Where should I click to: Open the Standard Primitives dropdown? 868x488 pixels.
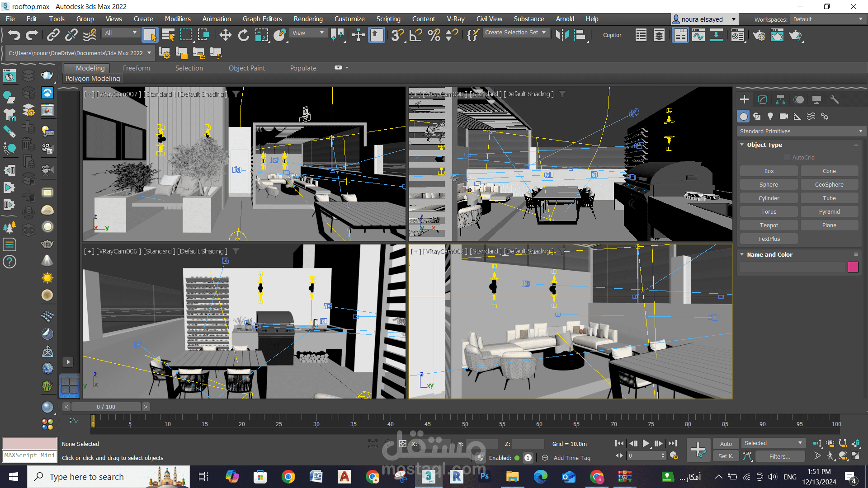(x=801, y=131)
